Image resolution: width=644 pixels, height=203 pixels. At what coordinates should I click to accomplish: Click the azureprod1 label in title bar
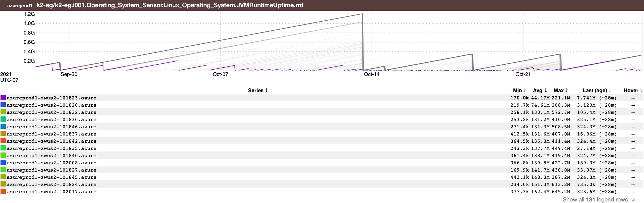[20, 5]
